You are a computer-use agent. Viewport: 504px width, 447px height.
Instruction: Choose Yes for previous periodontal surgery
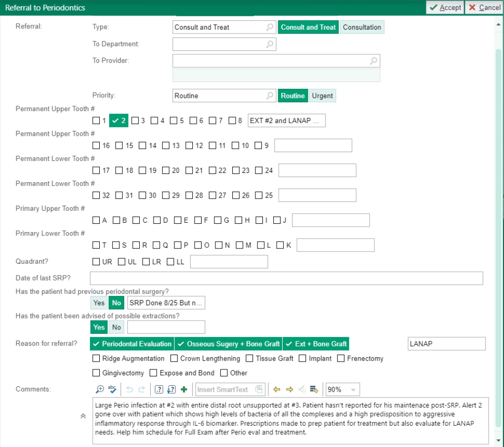pos(99,303)
